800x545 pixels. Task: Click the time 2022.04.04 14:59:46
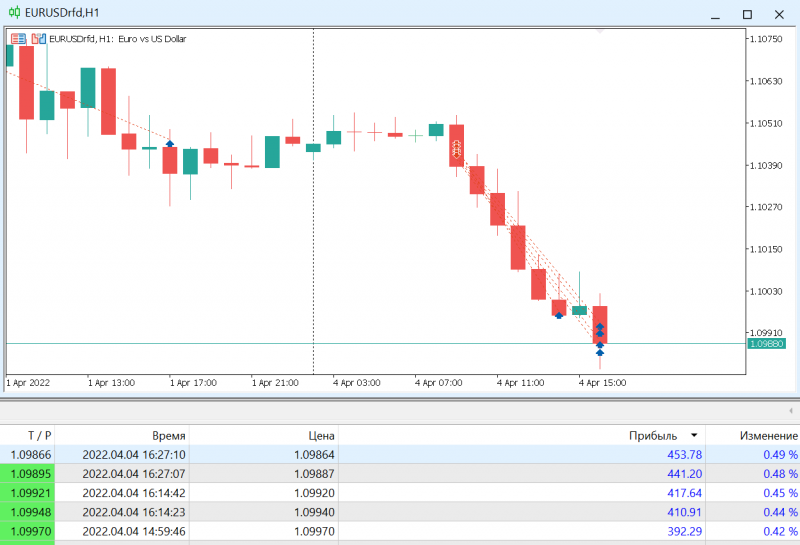point(134,531)
